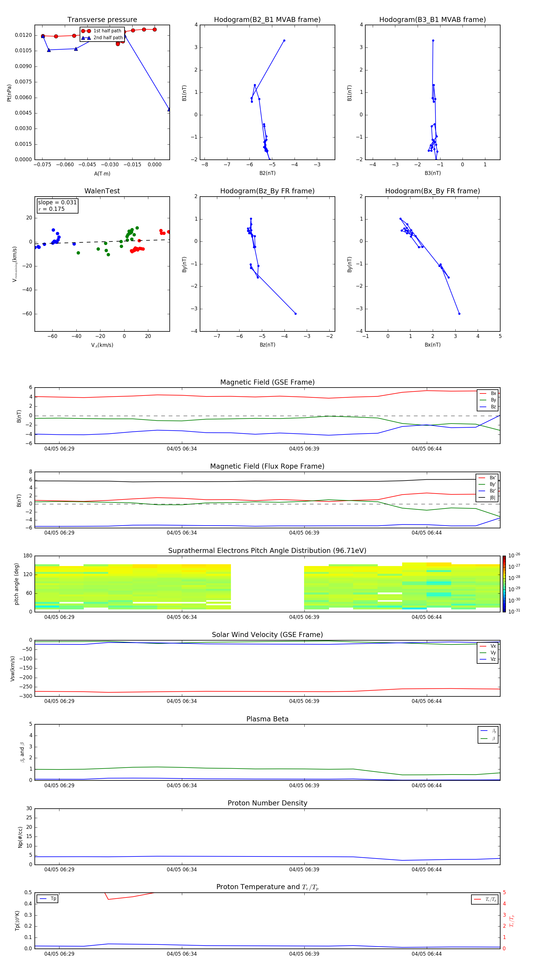The width and height of the screenshot is (535, 980).
Task: Click the 'Te/Tp' legend entry
Action: [485, 899]
